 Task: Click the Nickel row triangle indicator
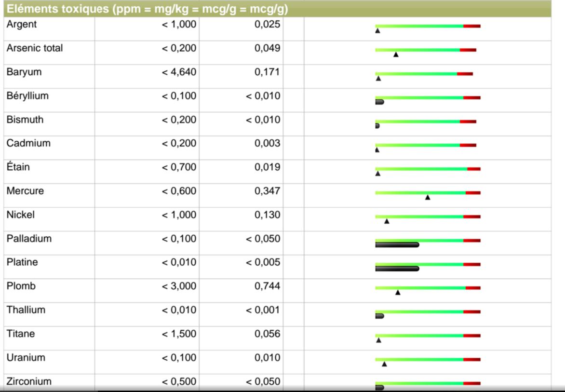(387, 221)
